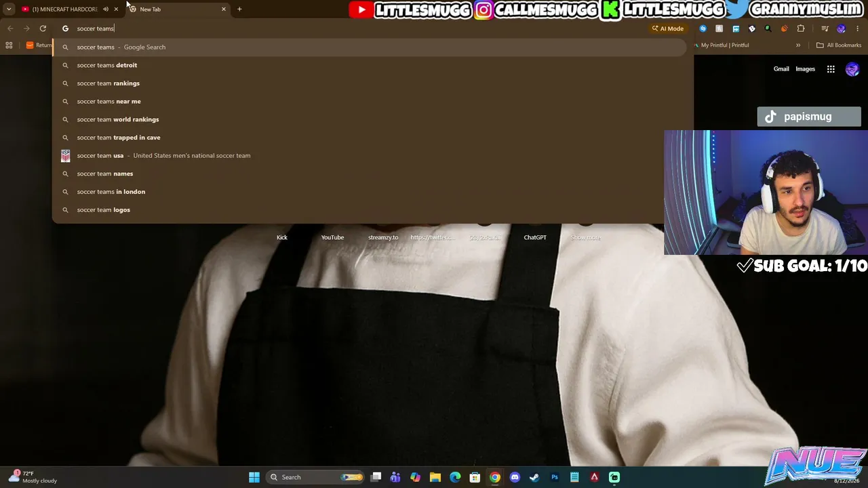Close the New Tab tab
Viewport: 868px width, 488px height.
pyautogui.click(x=224, y=9)
